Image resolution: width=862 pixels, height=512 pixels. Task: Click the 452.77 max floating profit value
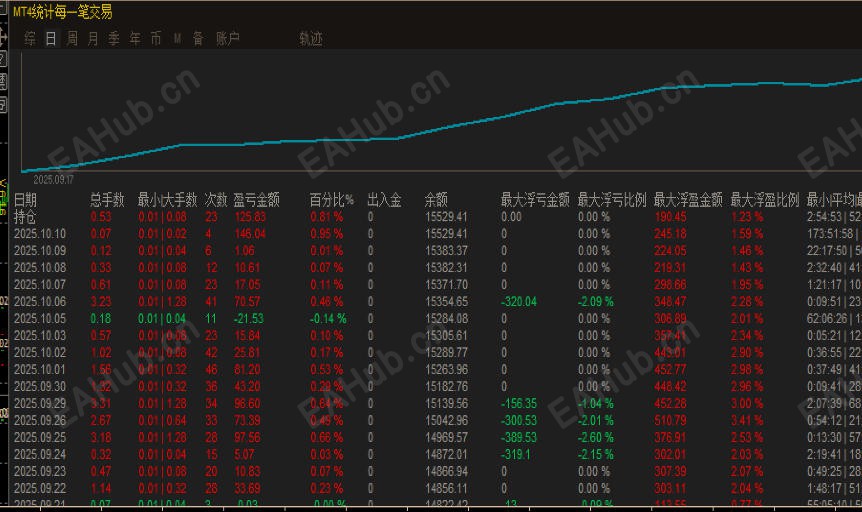[x=670, y=370]
